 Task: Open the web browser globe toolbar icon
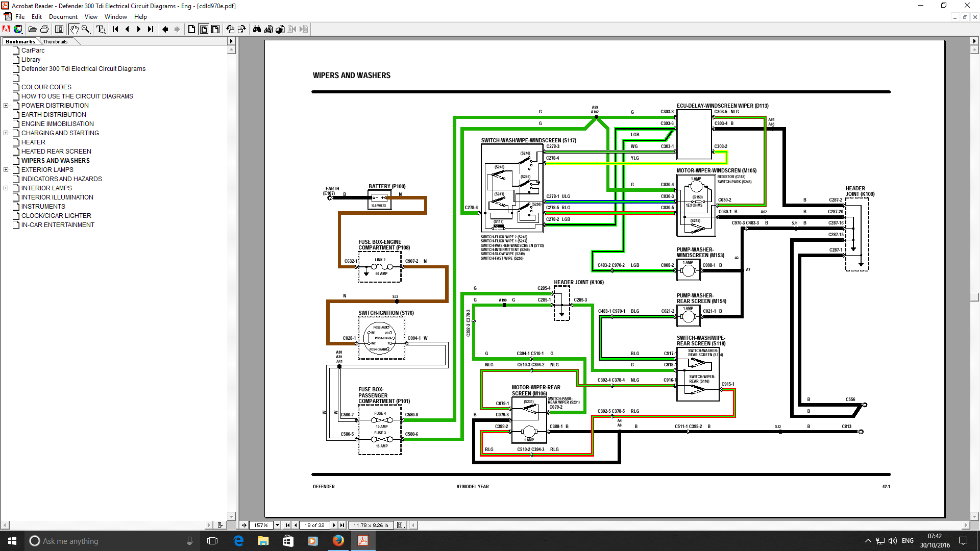tap(18, 29)
